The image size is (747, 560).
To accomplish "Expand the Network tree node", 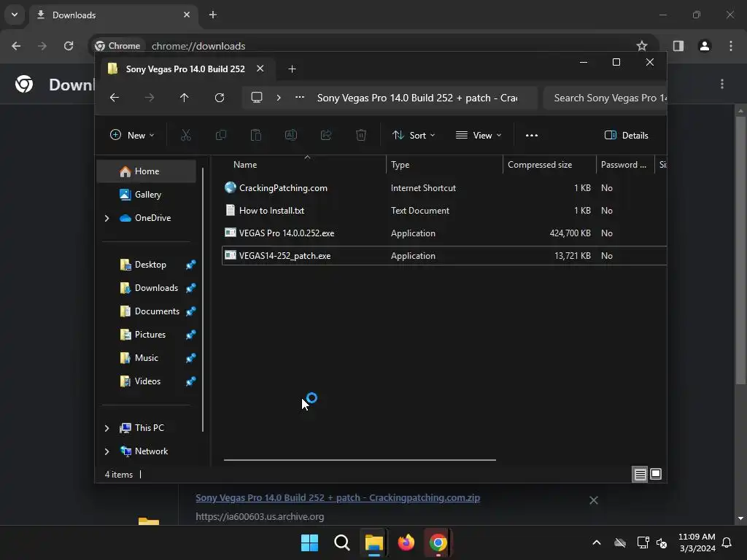I will tap(107, 451).
